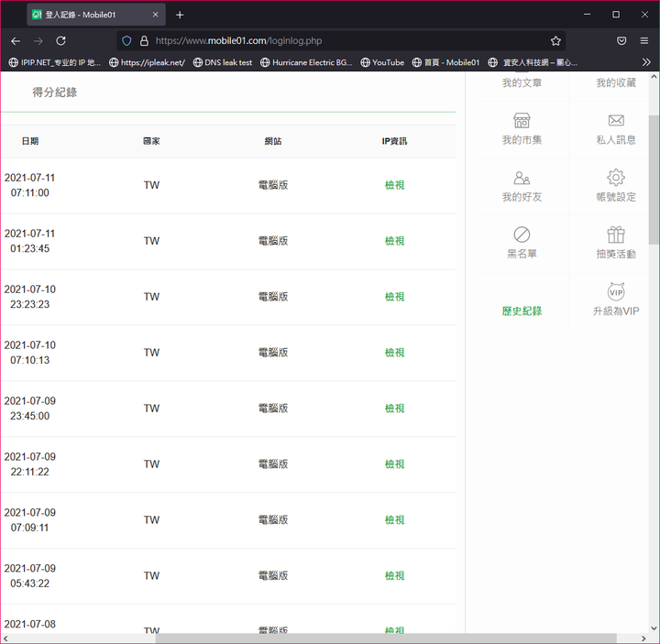This screenshot has width=660, height=644.
Task: Open the YouTube bookmark
Action: (382, 62)
